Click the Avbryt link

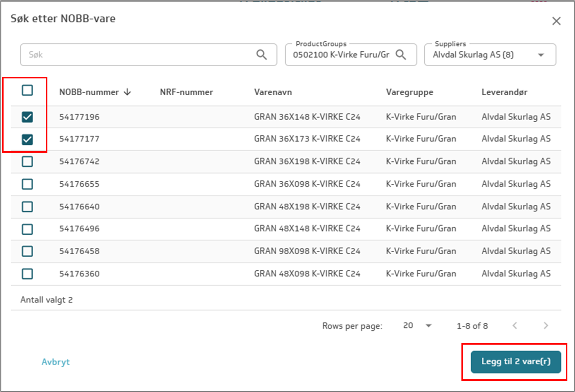click(x=56, y=362)
